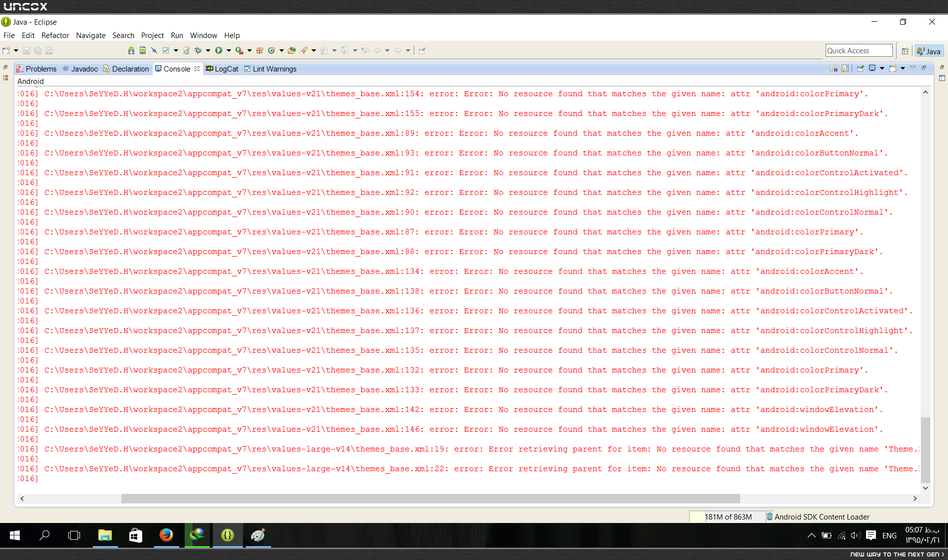Click the Next Annotation icon
The image size is (948, 560).
point(324,50)
